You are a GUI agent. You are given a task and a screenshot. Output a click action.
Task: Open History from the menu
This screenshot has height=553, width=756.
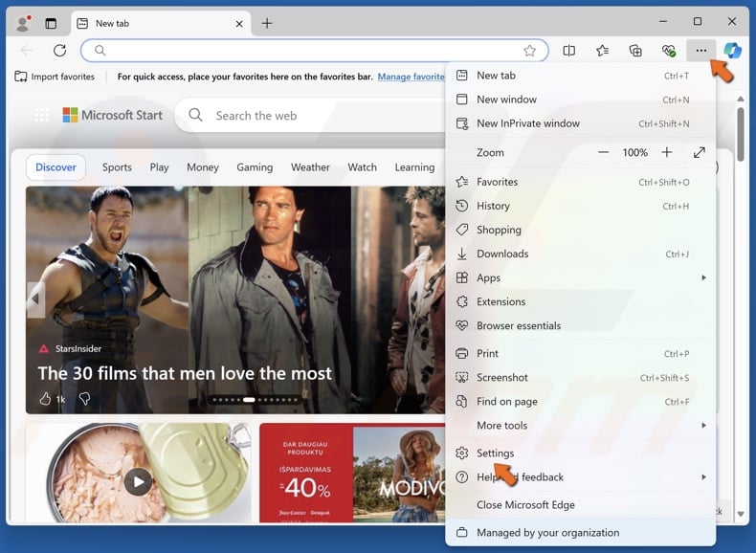coord(581,206)
